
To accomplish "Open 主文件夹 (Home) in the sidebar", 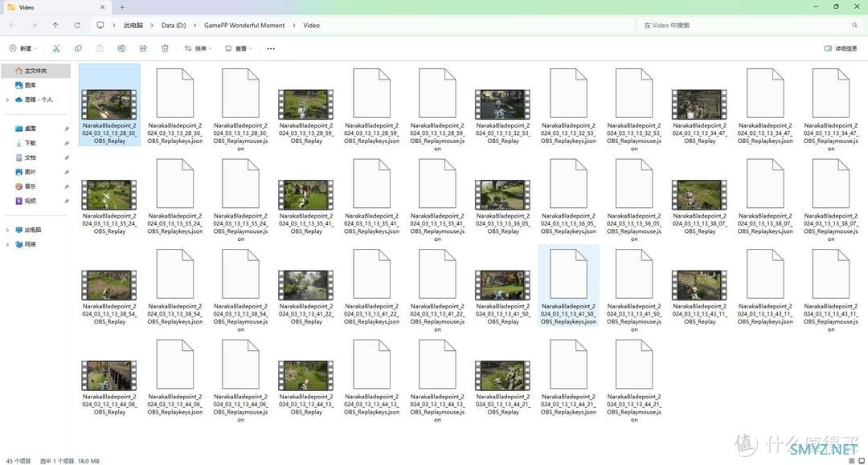I will point(36,71).
